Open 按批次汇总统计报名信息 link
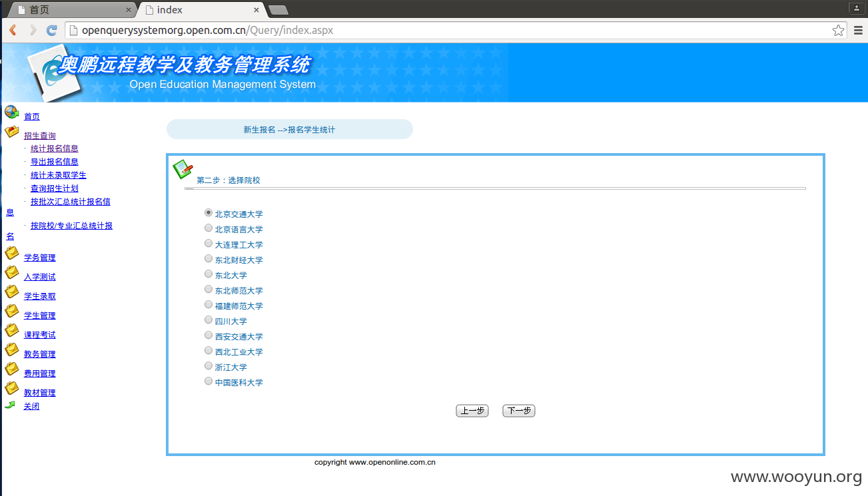The height and width of the screenshot is (496, 868). click(x=71, y=202)
